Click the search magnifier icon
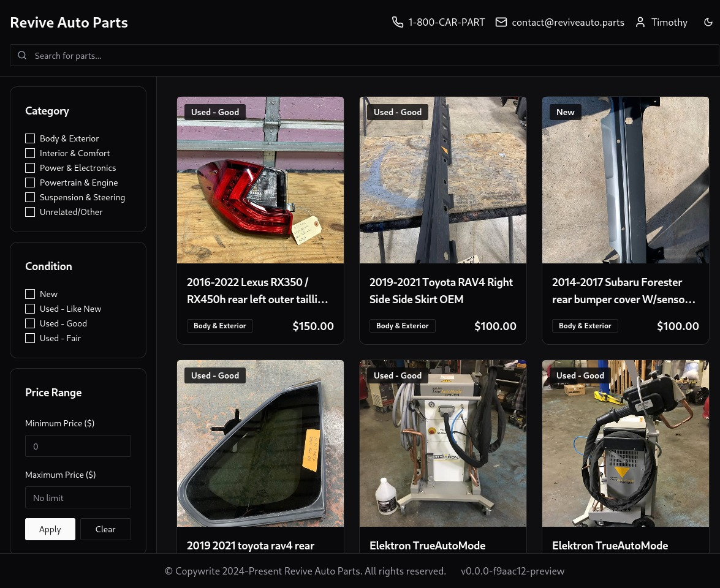The width and height of the screenshot is (720, 588). pyautogui.click(x=22, y=55)
